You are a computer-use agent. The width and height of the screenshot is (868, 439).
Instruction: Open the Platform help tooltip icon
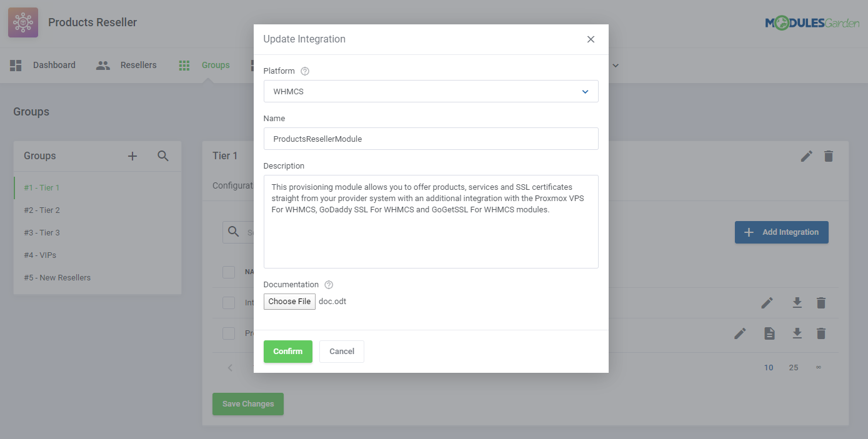pos(305,71)
